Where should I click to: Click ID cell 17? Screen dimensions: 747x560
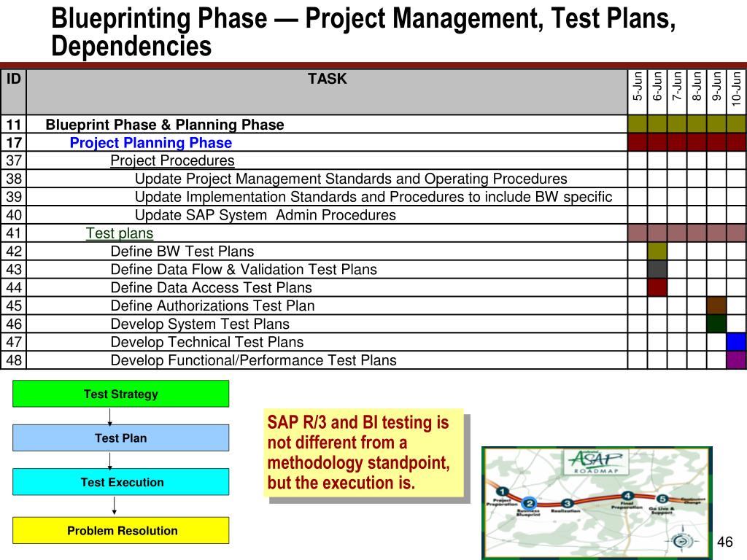[x=13, y=143]
